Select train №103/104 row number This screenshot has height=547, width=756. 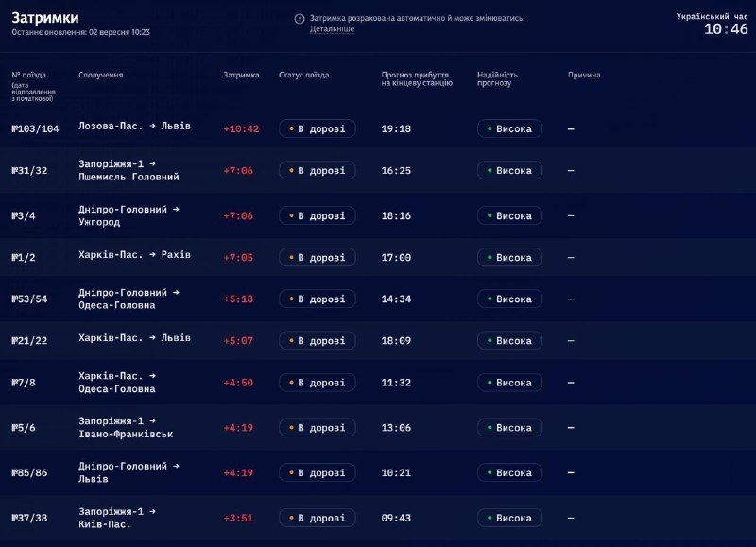(35, 128)
